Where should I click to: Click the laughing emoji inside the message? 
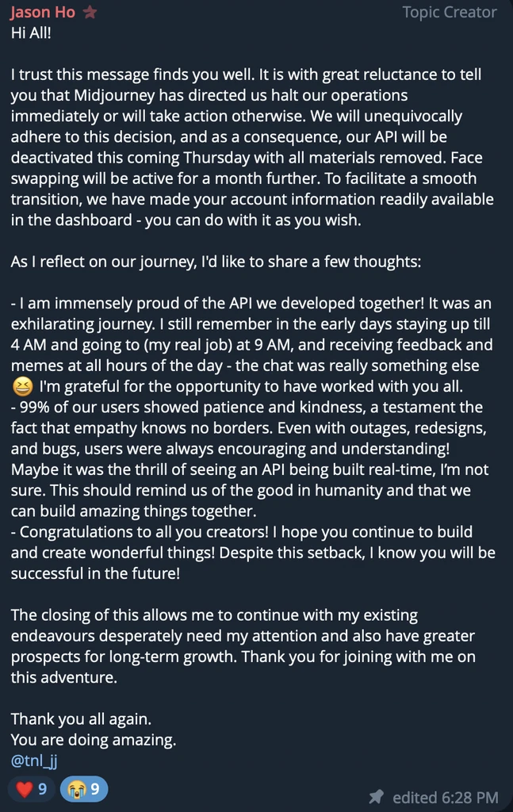(22, 387)
